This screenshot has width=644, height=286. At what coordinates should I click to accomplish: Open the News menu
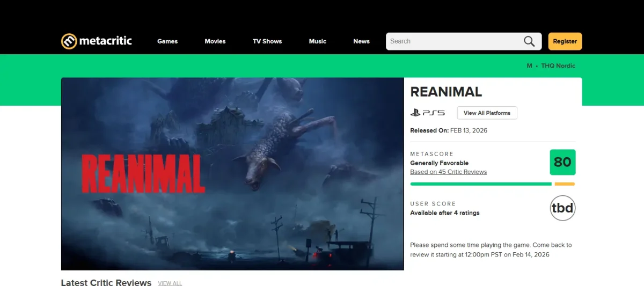click(x=362, y=41)
